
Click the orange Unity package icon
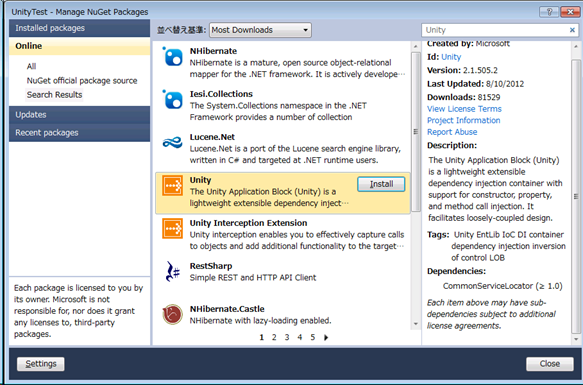point(173,185)
